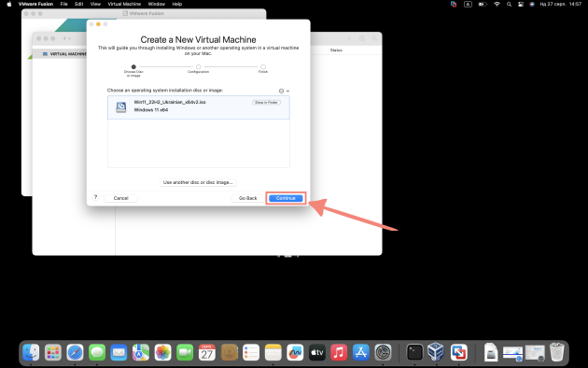Open System Settings from the Dock
The width and height of the screenshot is (588, 368).
383,353
